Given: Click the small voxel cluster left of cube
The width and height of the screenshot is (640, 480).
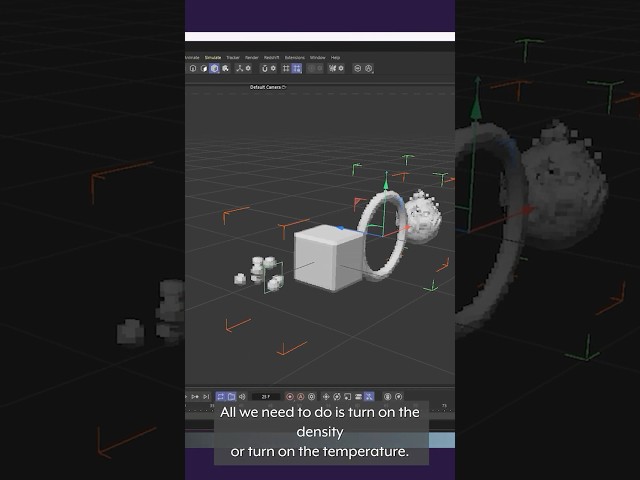Looking at the screenshot, I should pyautogui.click(x=260, y=272).
